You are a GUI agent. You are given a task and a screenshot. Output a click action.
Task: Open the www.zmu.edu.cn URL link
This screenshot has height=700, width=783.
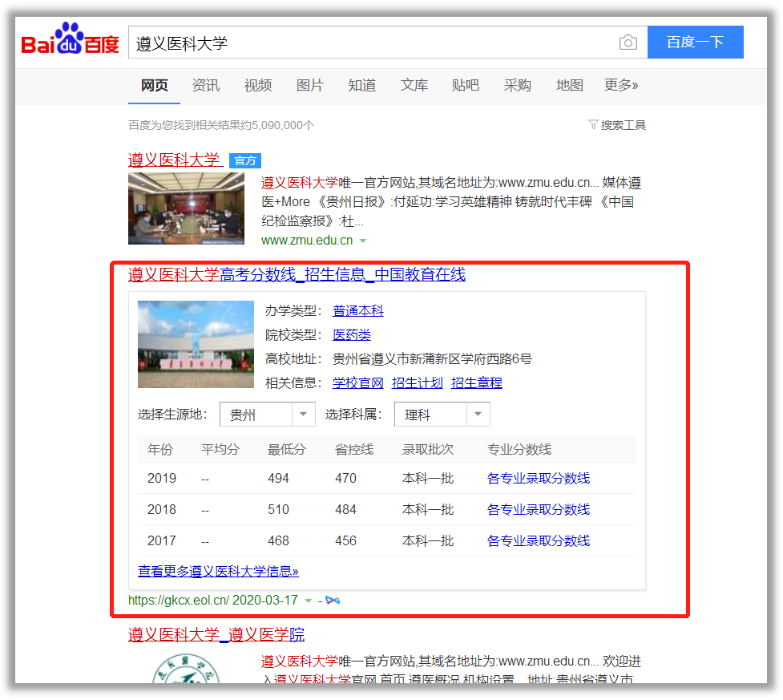point(307,241)
